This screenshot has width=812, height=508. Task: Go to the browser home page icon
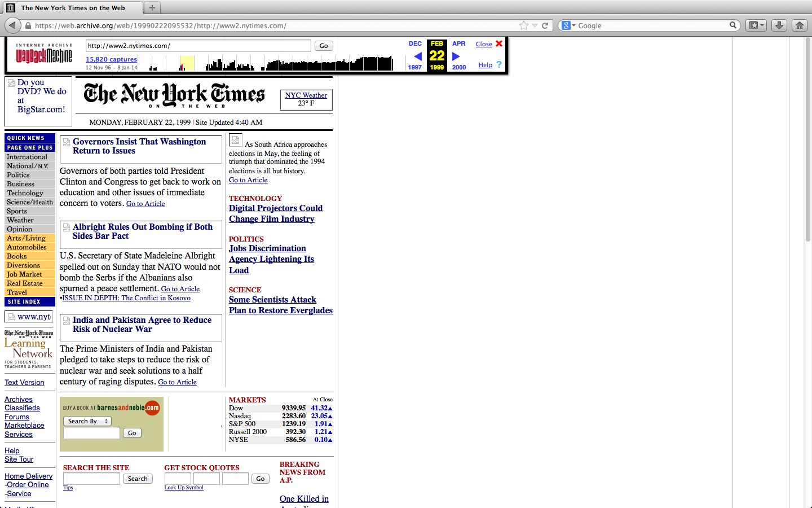tap(800, 25)
